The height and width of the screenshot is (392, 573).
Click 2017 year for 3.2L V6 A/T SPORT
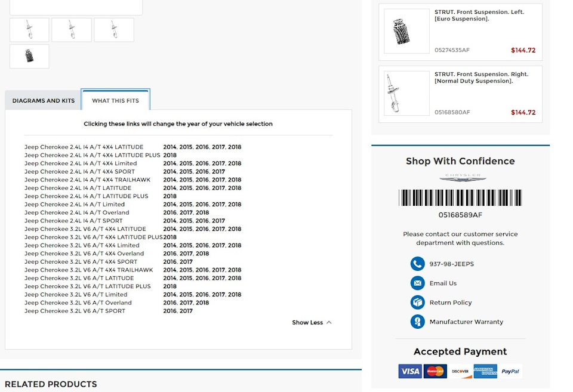(x=186, y=311)
